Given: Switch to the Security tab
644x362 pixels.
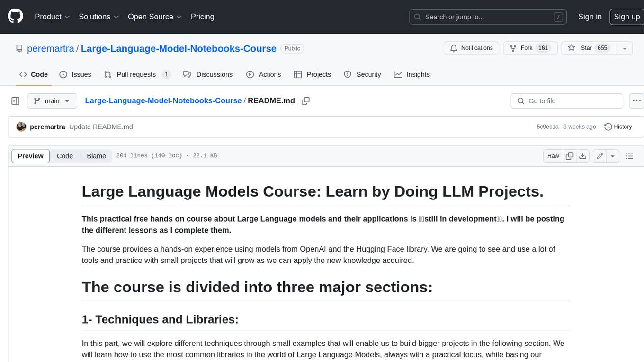Looking at the screenshot, I should (362, 74).
